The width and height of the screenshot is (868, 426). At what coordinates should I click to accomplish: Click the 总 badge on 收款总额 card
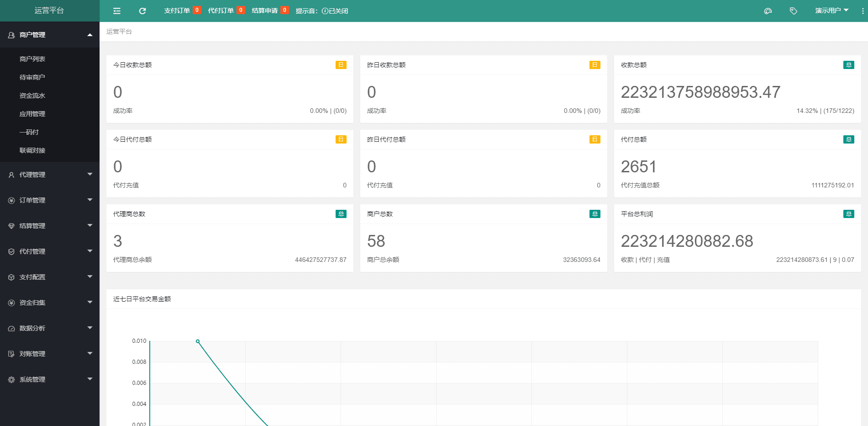(x=848, y=65)
